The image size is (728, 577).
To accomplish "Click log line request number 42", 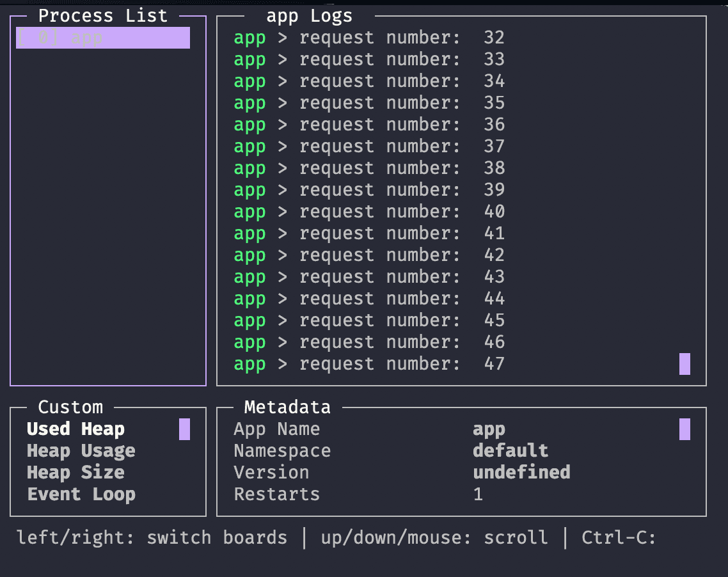I will (x=369, y=255).
